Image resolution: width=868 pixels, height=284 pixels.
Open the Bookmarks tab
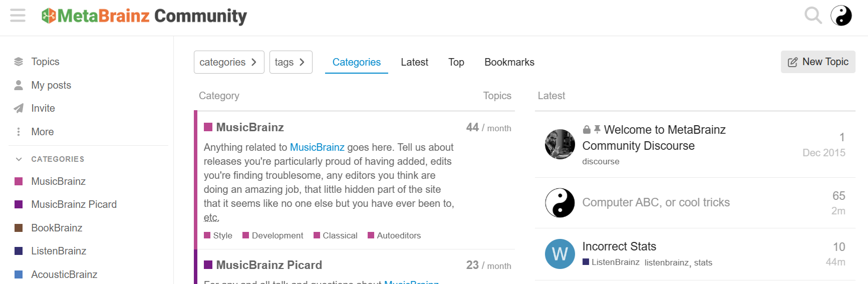[x=509, y=62]
